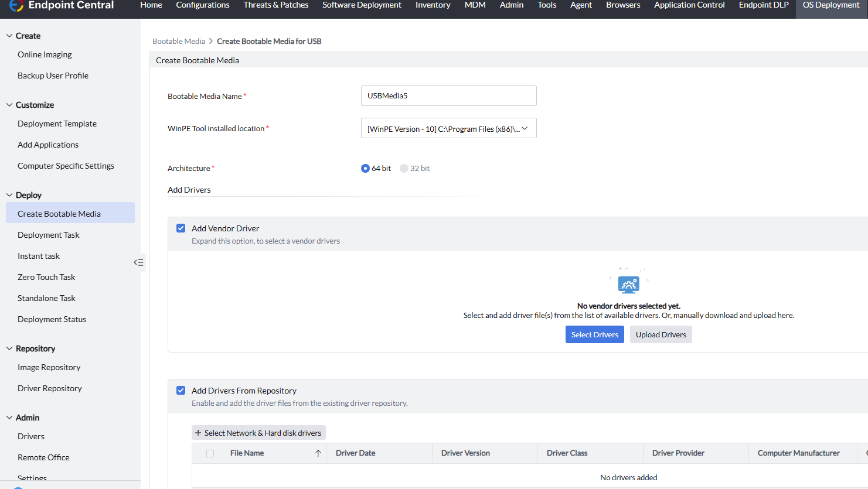Open Remote Office in sidebar
This screenshot has width=868, height=489.
[x=43, y=457]
